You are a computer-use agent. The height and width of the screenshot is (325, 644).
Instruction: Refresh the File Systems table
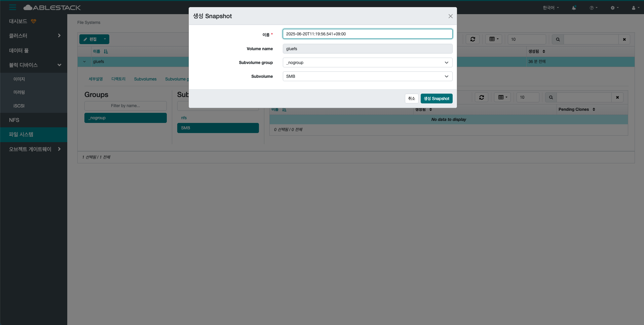473,39
